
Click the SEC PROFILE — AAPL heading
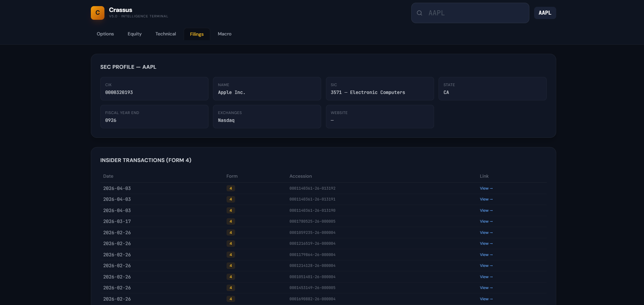coord(128,67)
